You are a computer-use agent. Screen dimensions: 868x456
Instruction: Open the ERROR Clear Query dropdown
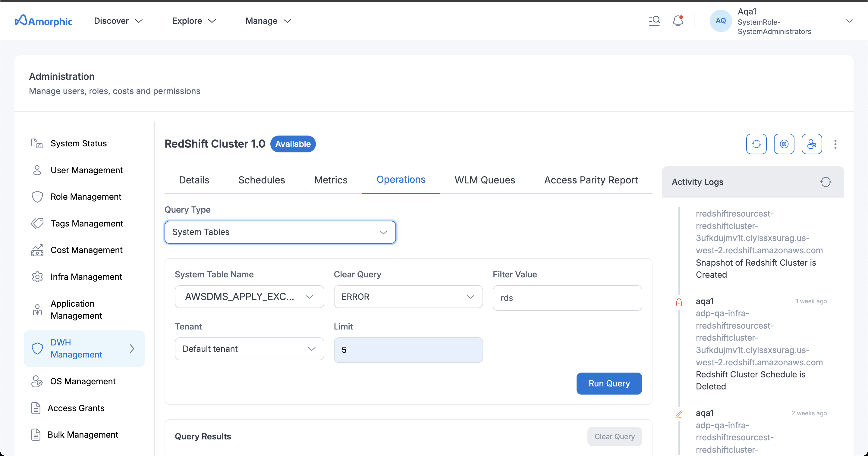[408, 297]
